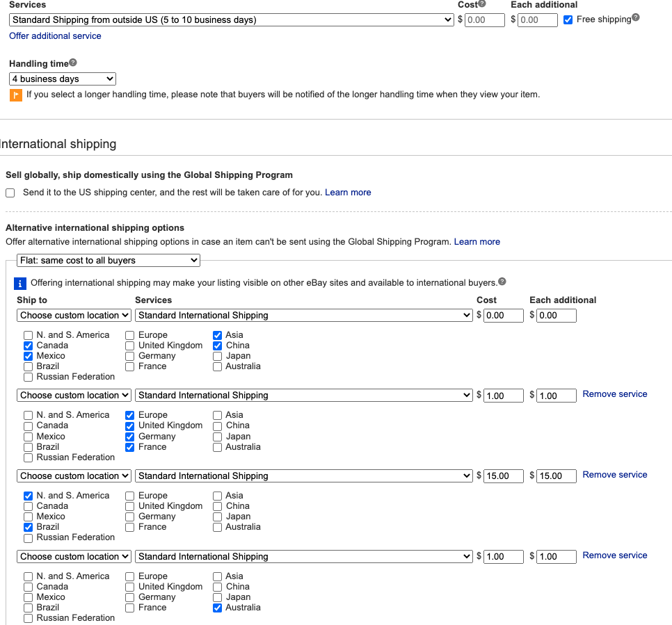Screen dimensions: 672x625
Task: Click the blue info icon above Ship to
Action: (x=21, y=284)
